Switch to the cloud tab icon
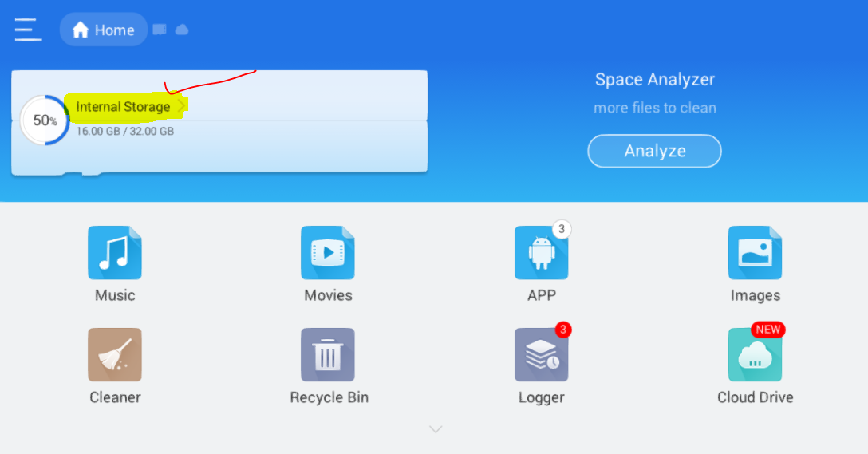Image resolution: width=868 pixels, height=454 pixels. coord(182,30)
